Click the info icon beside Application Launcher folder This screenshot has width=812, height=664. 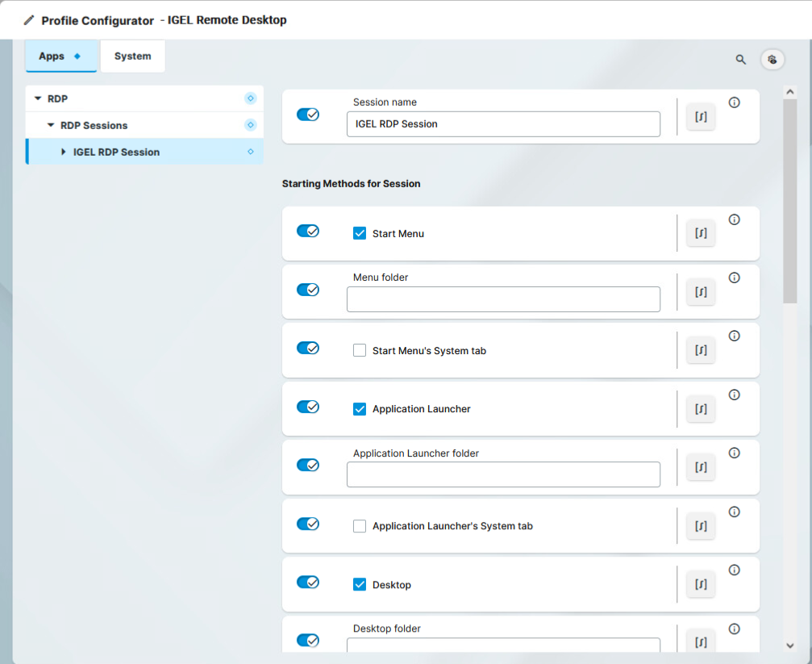[x=734, y=453]
